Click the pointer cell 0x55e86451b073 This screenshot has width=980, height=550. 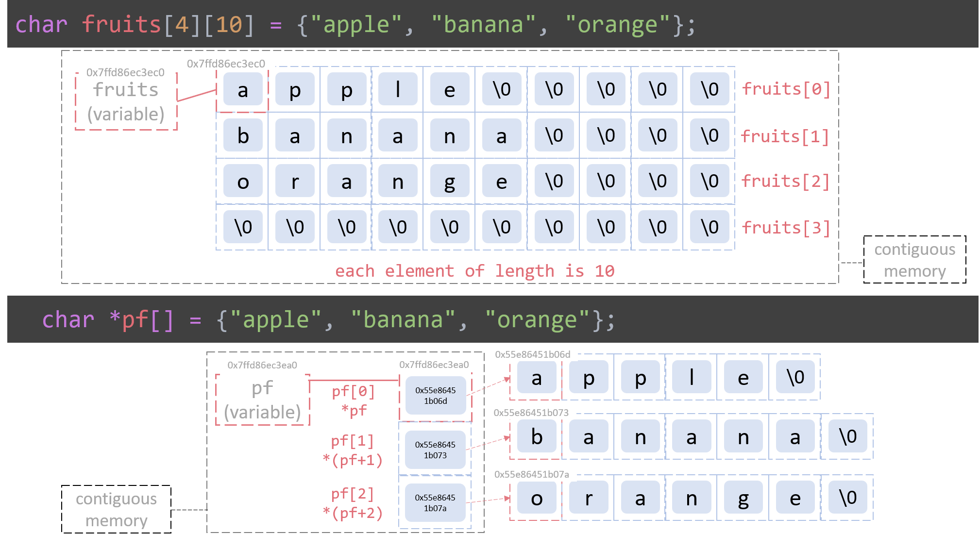pyautogui.click(x=435, y=450)
